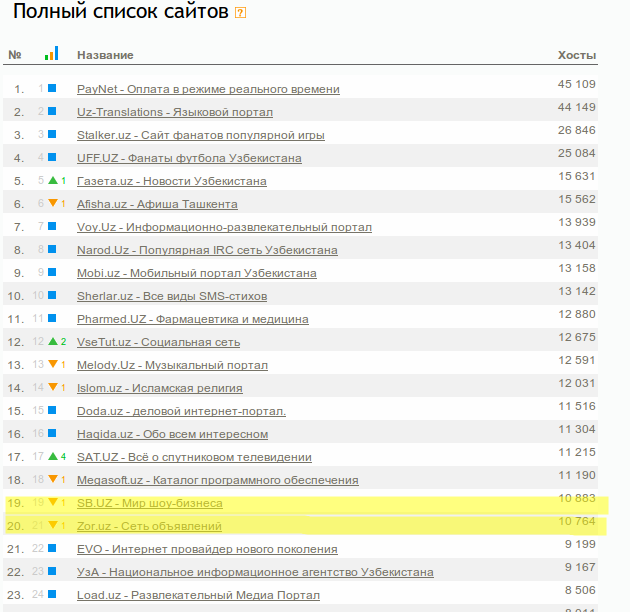Click host count 12 675
630x612 pixels.
coord(577,337)
